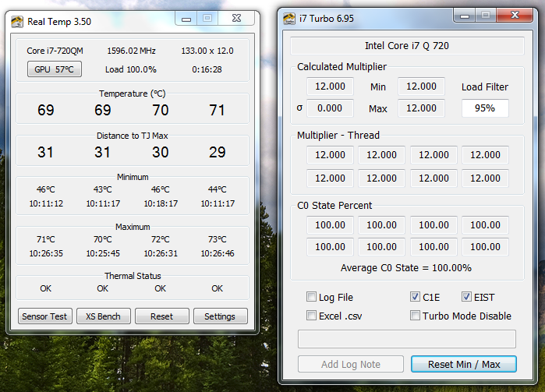This screenshot has width=545, height=392.
Task: Click the 10:26:46 maximum timestamp
Action: [x=218, y=253]
